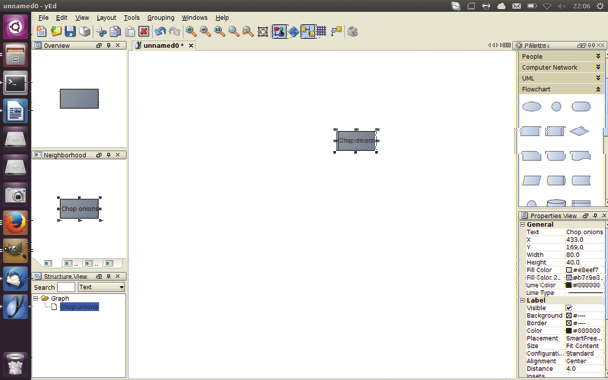Open Line Type dropdown in properties
Viewport: 608px width, 380px height.
click(x=585, y=293)
